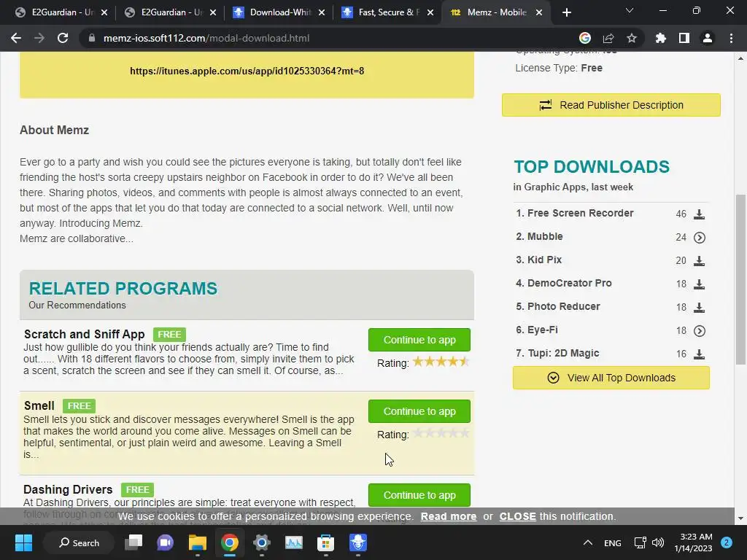Image resolution: width=747 pixels, height=560 pixels.
Task: Click the share page icon
Action: (x=608, y=38)
